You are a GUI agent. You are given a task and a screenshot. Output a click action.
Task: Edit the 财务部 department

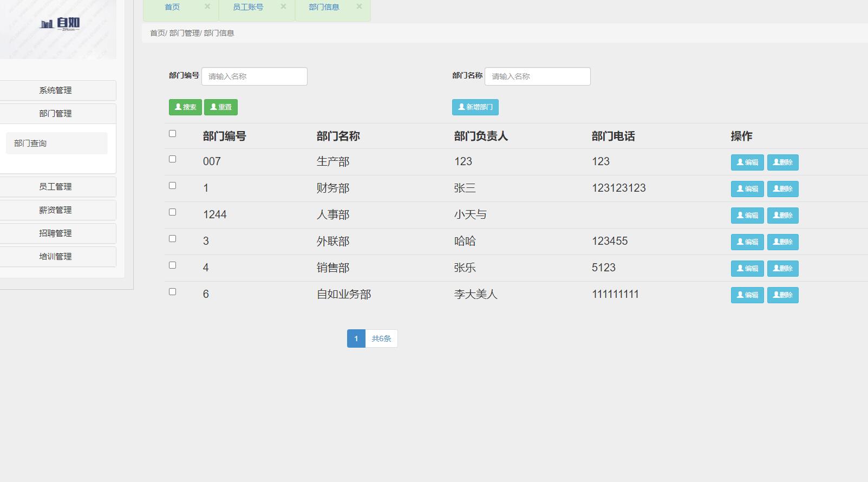pyautogui.click(x=747, y=189)
